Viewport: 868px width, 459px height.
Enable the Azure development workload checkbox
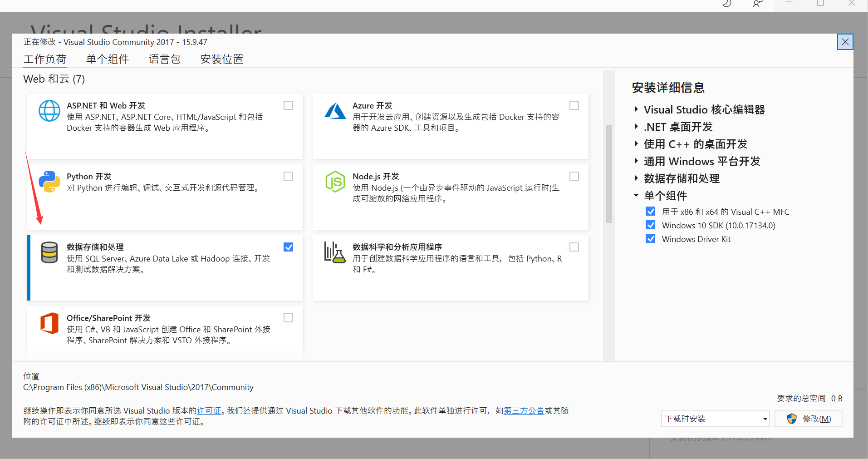[574, 105]
